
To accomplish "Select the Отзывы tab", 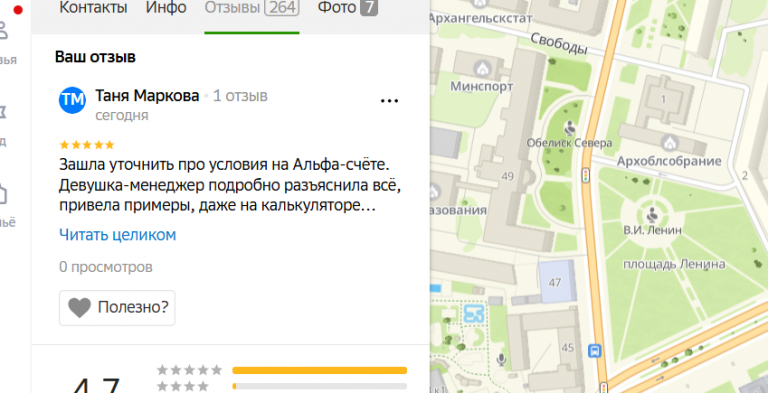I will click(x=252, y=8).
